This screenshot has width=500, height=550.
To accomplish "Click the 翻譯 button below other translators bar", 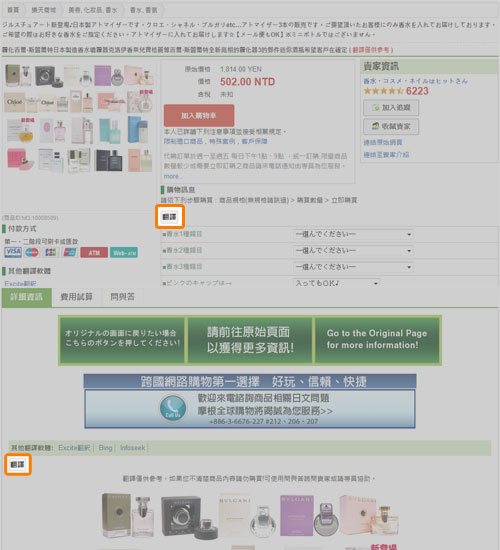I will pyautogui.click(x=18, y=465).
